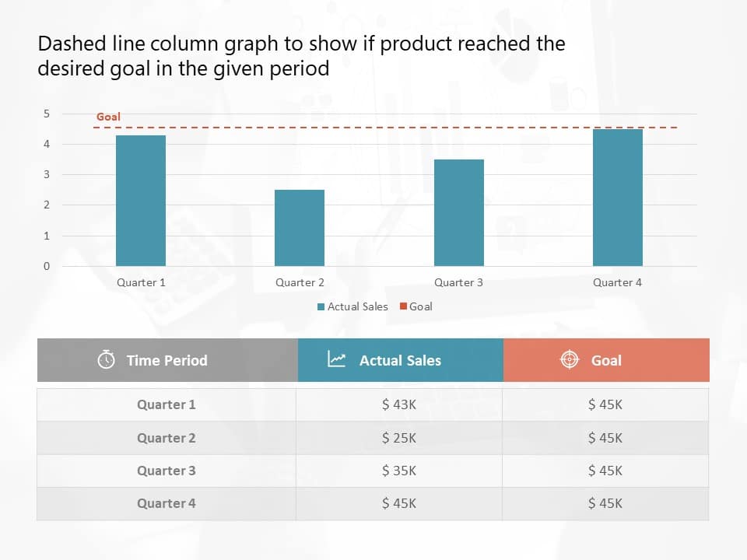The image size is (747, 560).
Task: Click the Quarter 3 bar in chart
Action: click(x=459, y=212)
